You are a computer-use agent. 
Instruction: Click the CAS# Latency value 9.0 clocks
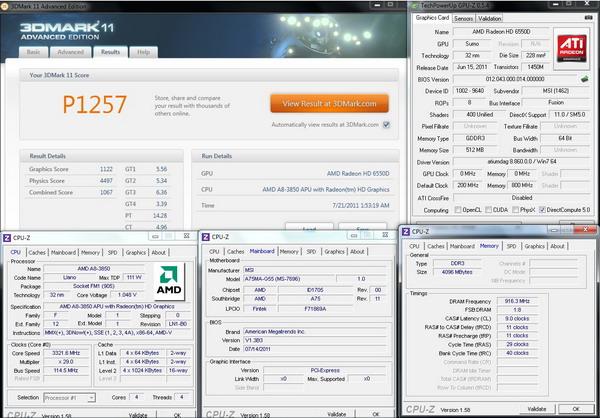tap(517, 318)
